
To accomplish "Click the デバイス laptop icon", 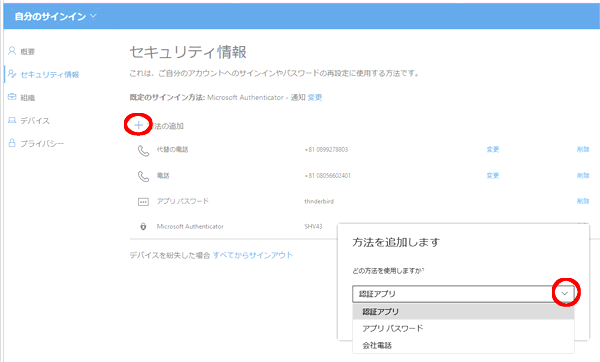I will coord(12,120).
